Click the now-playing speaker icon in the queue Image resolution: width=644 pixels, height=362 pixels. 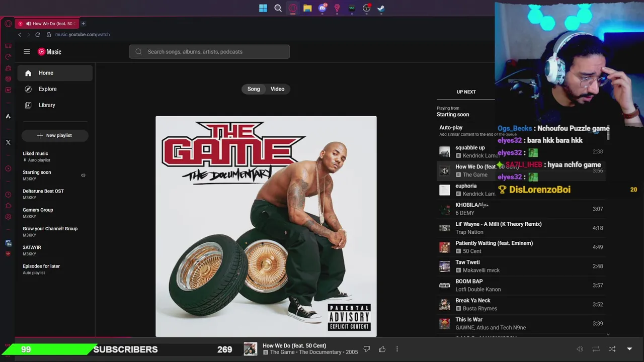tap(445, 171)
